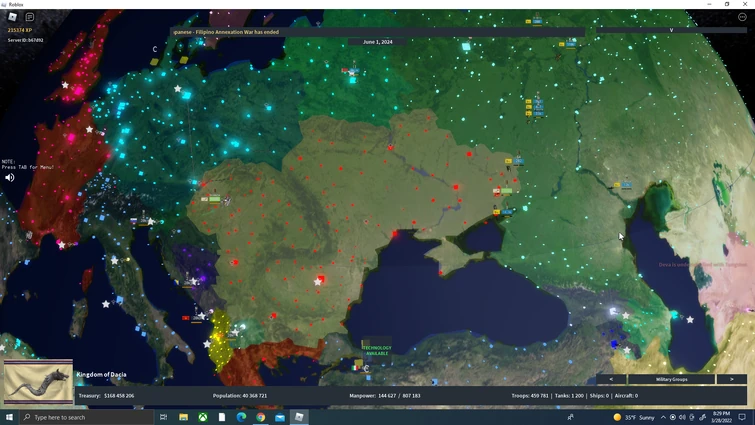Open the Mail app from the taskbar

coord(280,417)
